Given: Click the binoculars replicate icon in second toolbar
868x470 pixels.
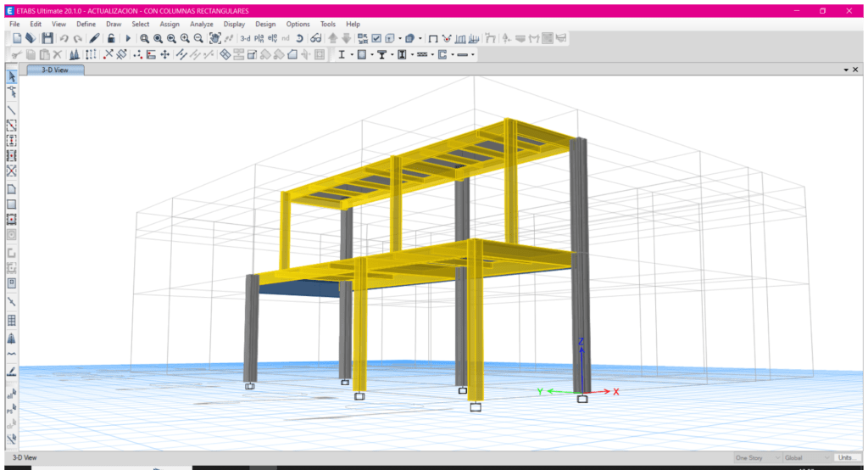Looking at the screenshot, I should (75, 54).
